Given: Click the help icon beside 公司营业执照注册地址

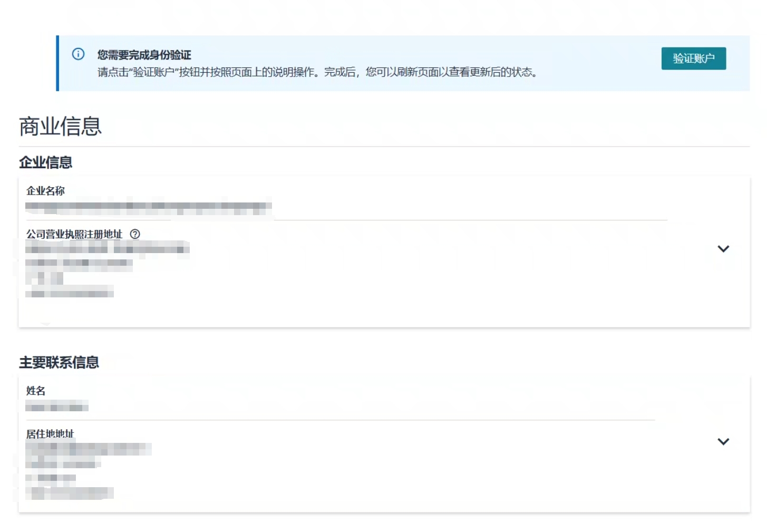Looking at the screenshot, I should click(x=135, y=234).
